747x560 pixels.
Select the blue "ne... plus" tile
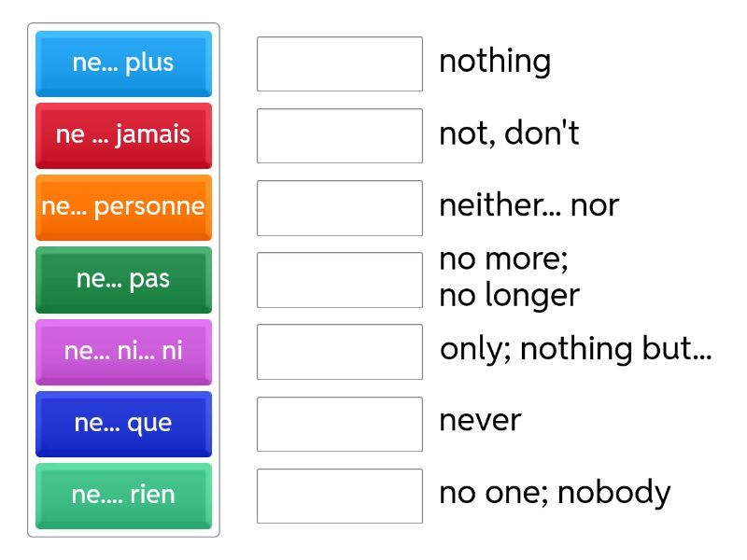(x=123, y=63)
